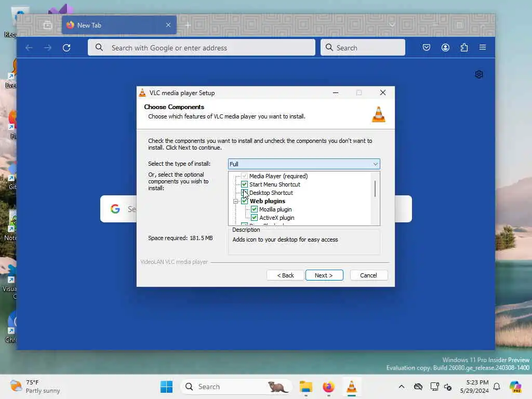Click the Firefox forward arrow
This screenshot has width=532, height=399.
pyautogui.click(x=48, y=48)
